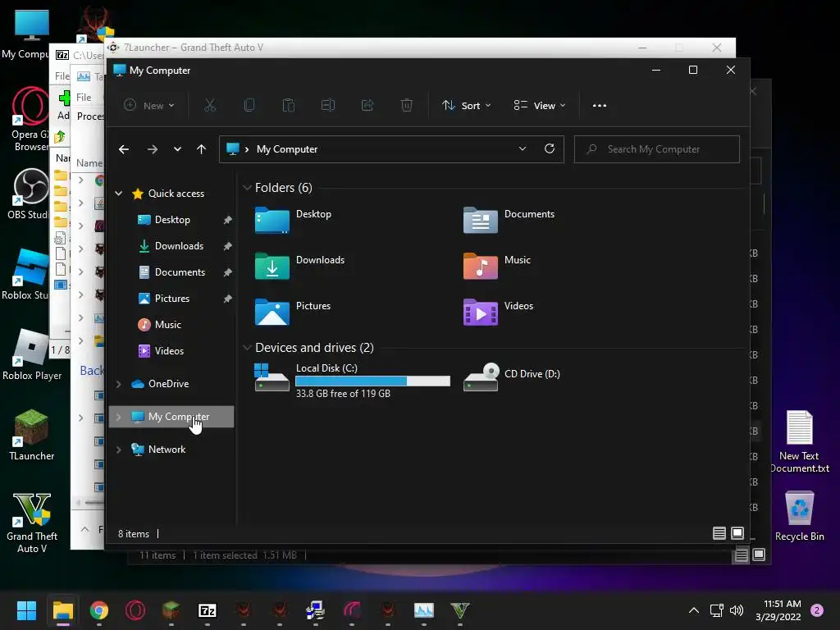The width and height of the screenshot is (840, 630).
Task: Click the Rename icon in toolbar
Action: coord(328,106)
